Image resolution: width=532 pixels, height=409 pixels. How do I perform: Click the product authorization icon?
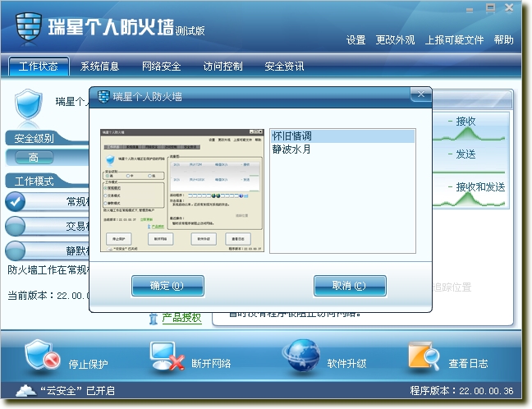(x=154, y=319)
